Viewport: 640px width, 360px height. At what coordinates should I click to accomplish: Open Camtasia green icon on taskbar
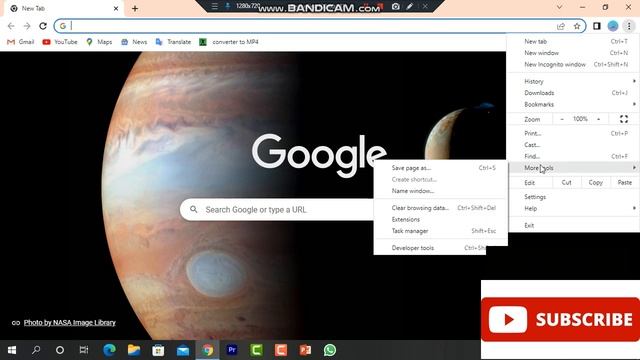click(256, 350)
